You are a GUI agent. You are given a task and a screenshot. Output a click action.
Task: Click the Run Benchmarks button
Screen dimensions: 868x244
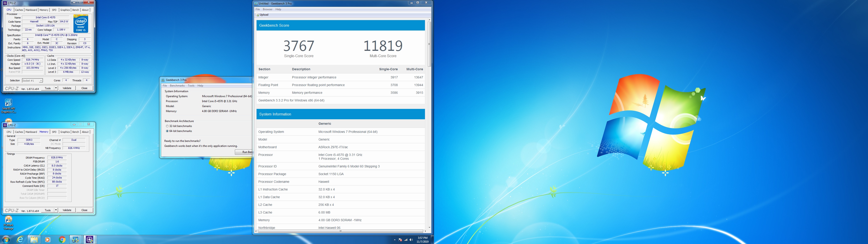[x=244, y=152]
